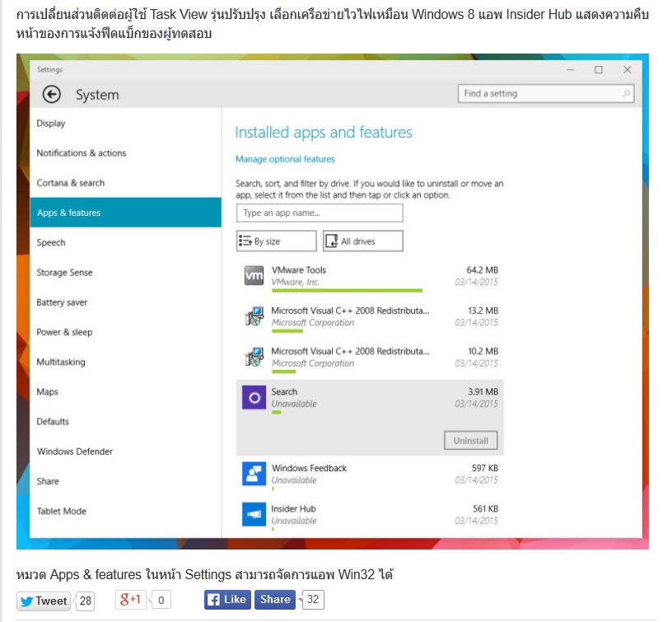Click the magnifier icon in Find a setting

626,93
